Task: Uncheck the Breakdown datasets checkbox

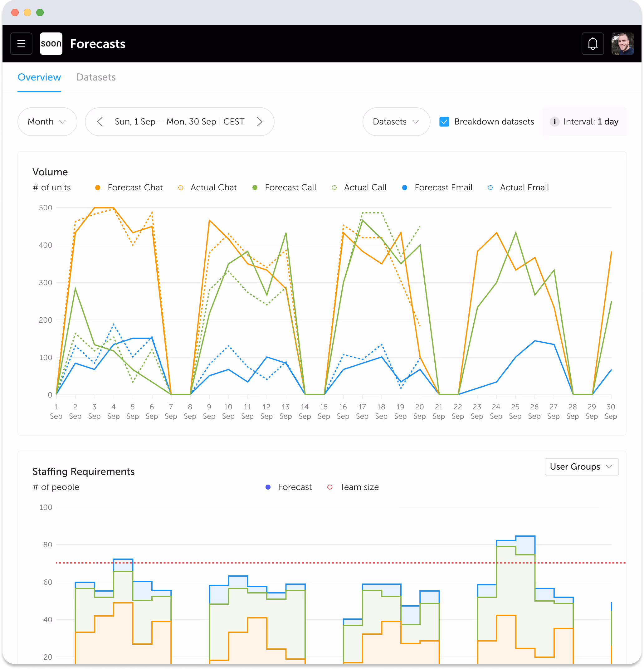Action: pos(444,121)
